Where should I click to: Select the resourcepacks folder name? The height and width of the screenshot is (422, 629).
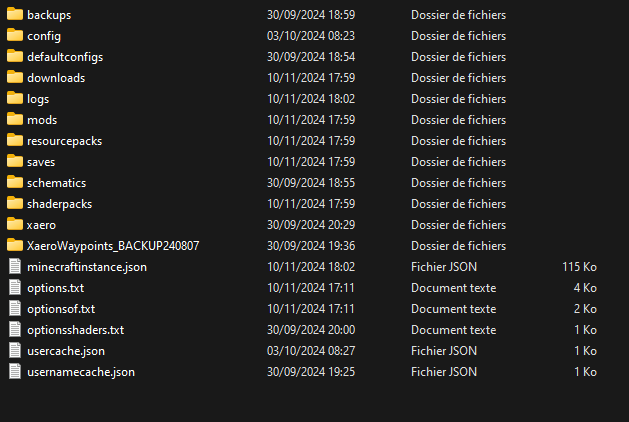pos(65,141)
